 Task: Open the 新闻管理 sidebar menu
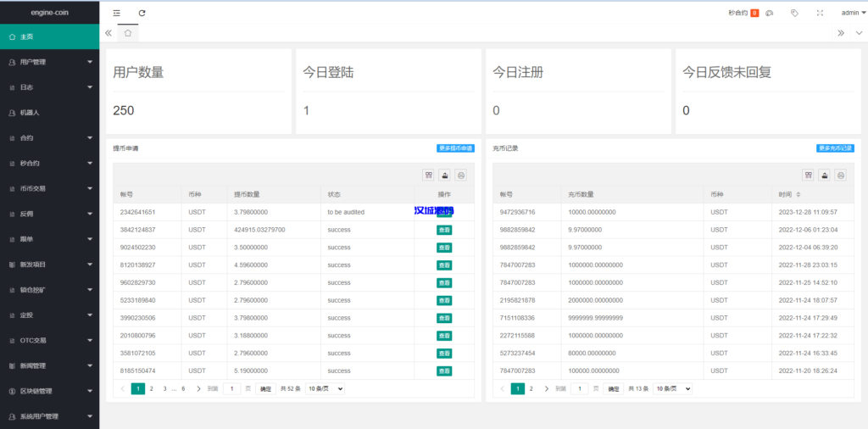pos(50,366)
